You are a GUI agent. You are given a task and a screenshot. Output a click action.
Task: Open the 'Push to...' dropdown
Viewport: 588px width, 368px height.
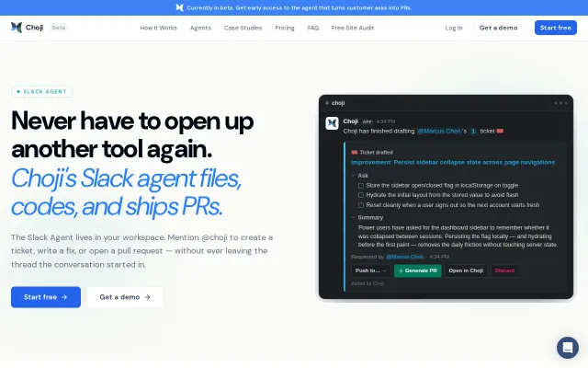pyautogui.click(x=370, y=270)
